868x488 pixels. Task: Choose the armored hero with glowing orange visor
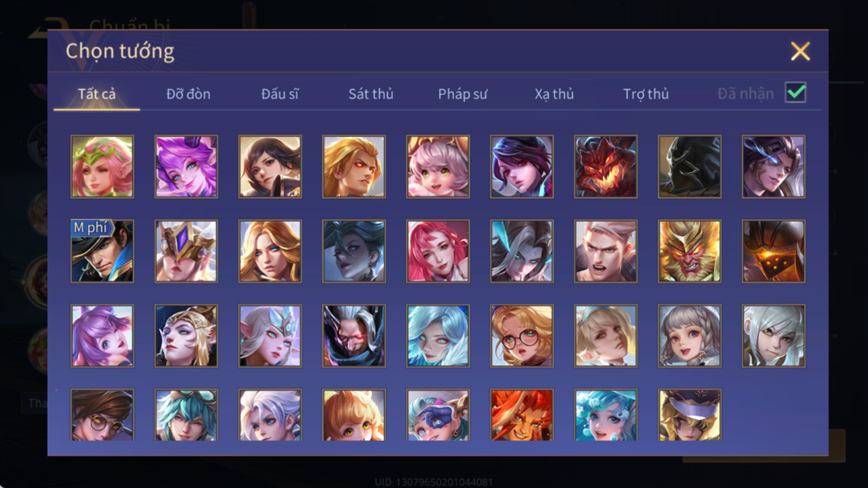(773, 251)
